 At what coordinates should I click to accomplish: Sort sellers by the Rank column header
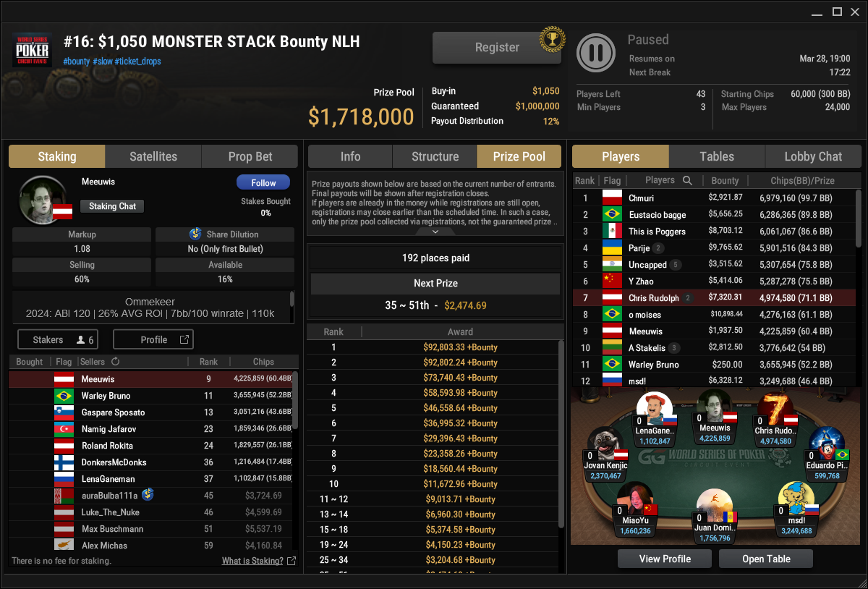[x=208, y=362]
